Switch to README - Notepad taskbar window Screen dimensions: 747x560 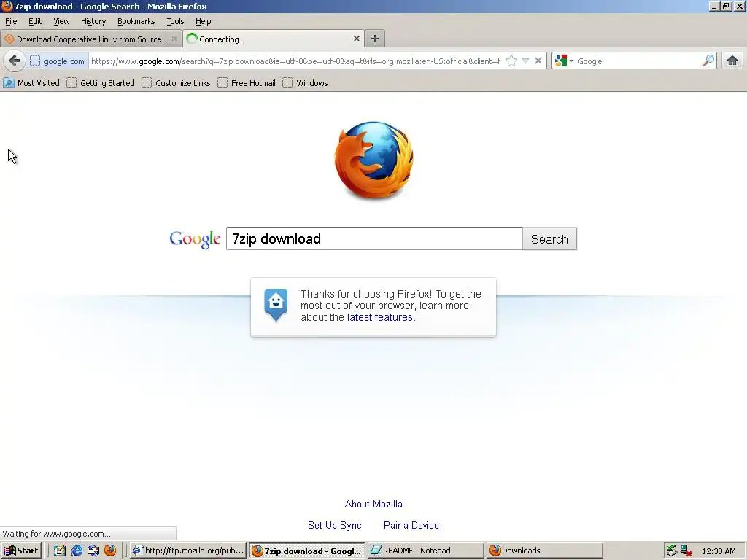[x=425, y=551]
